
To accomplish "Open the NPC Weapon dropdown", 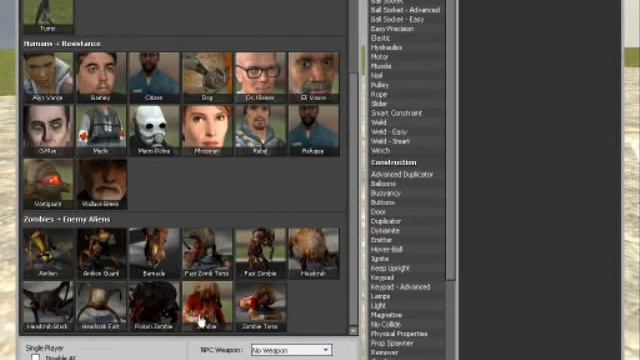I will (291, 350).
